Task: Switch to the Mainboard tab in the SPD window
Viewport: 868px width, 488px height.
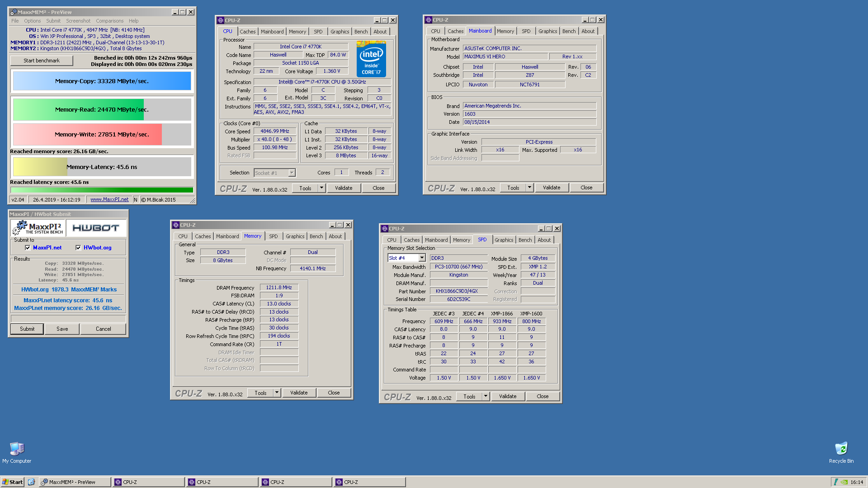Action: click(x=436, y=240)
